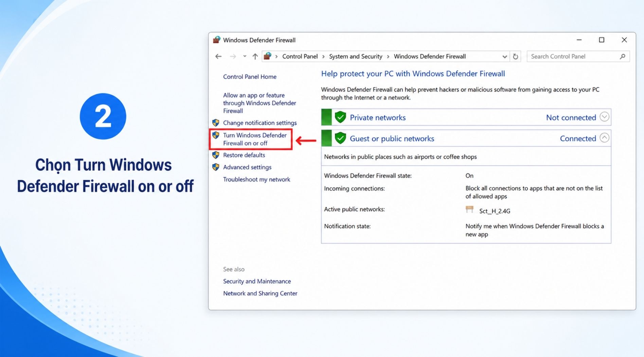Click shield icon beside Turn Windows Defender Firewall
644x357 pixels.
coord(216,135)
